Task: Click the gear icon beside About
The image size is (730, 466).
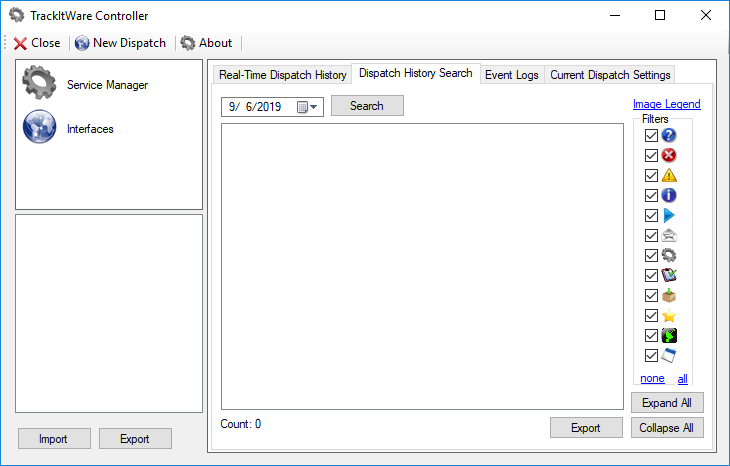Action: [188, 43]
